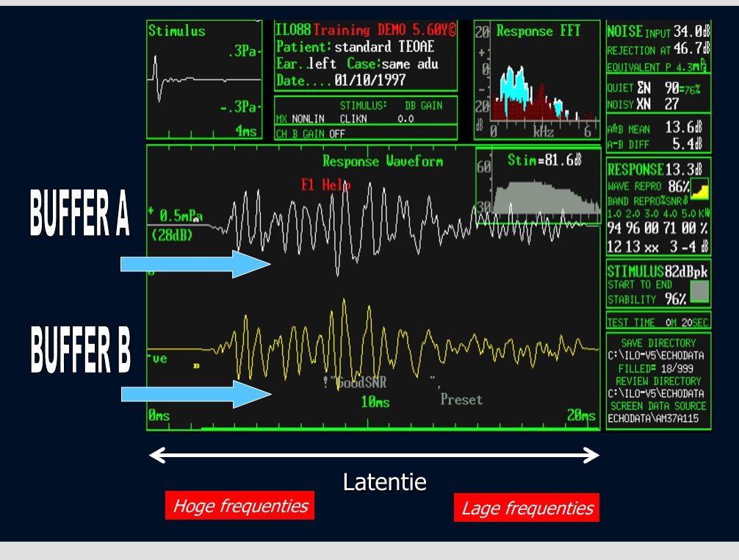Click the DB GAIN value '0.0'
Image resolution: width=739 pixels, height=560 pixels.
click(x=405, y=119)
